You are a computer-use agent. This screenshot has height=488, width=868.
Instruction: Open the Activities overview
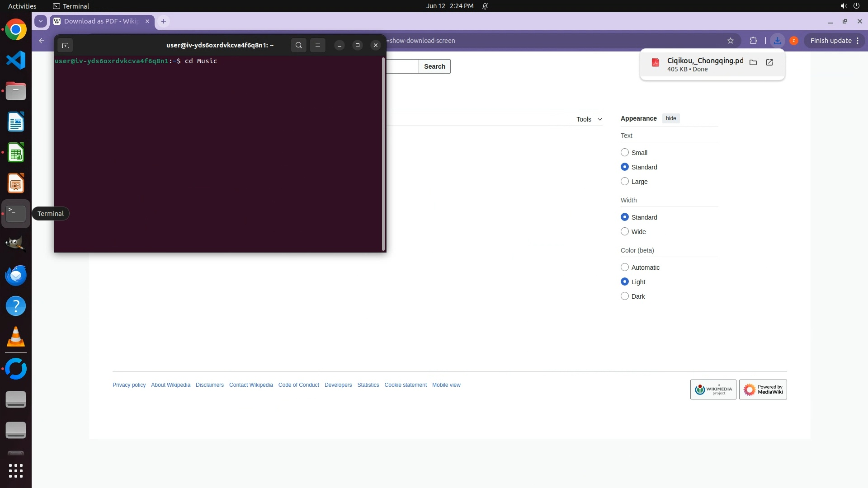(22, 6)
